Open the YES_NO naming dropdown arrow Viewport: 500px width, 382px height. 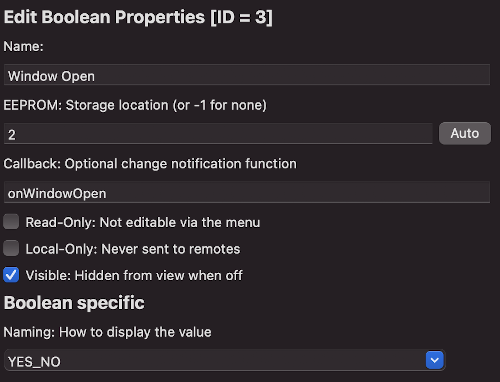tap(435, 360)
